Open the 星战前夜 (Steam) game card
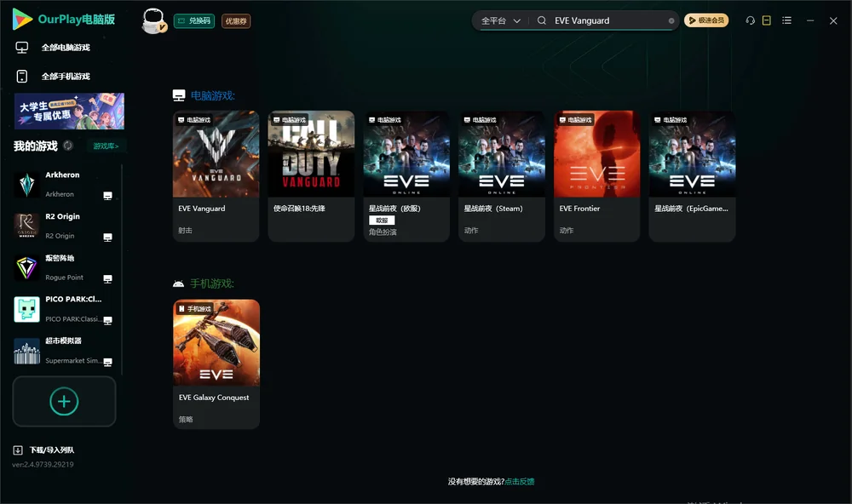This screenshot has width=852, height=504. [x=502, y=176]
